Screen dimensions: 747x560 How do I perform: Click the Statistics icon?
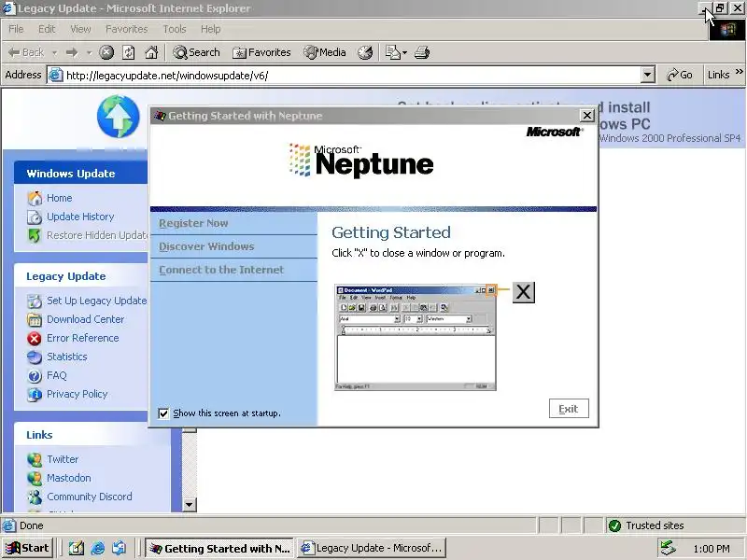coord(35,357)
